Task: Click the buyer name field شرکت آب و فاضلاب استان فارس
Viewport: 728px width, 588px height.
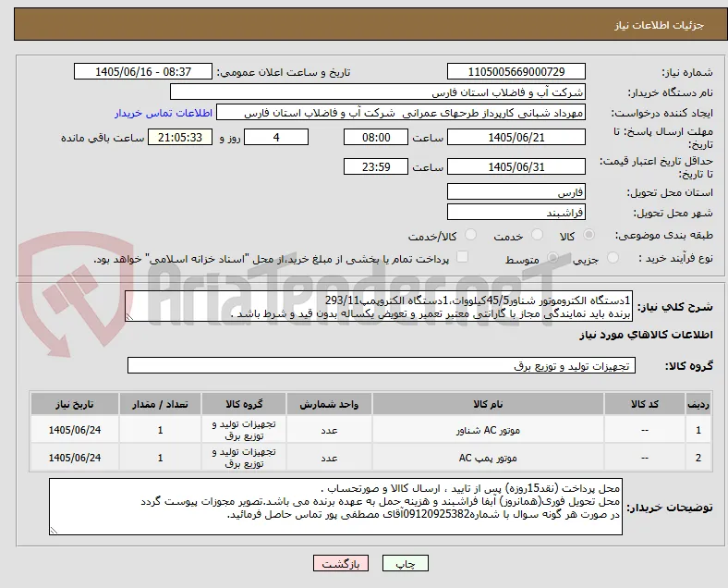Action: tap(378, 92)
